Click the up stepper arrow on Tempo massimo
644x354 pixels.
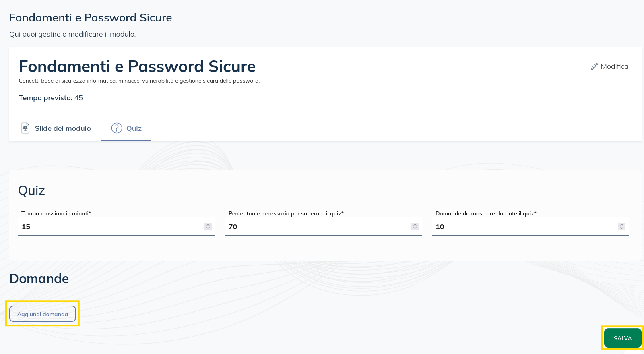(x=207, y=224)
